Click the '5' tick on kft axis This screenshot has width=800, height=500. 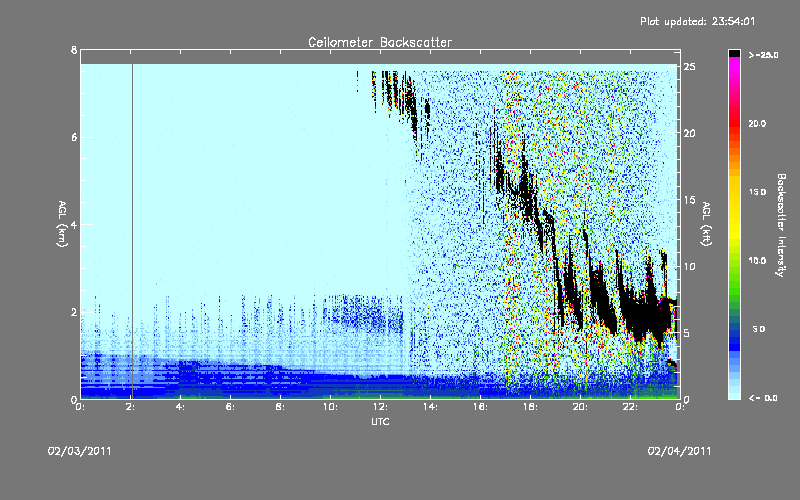687,333
